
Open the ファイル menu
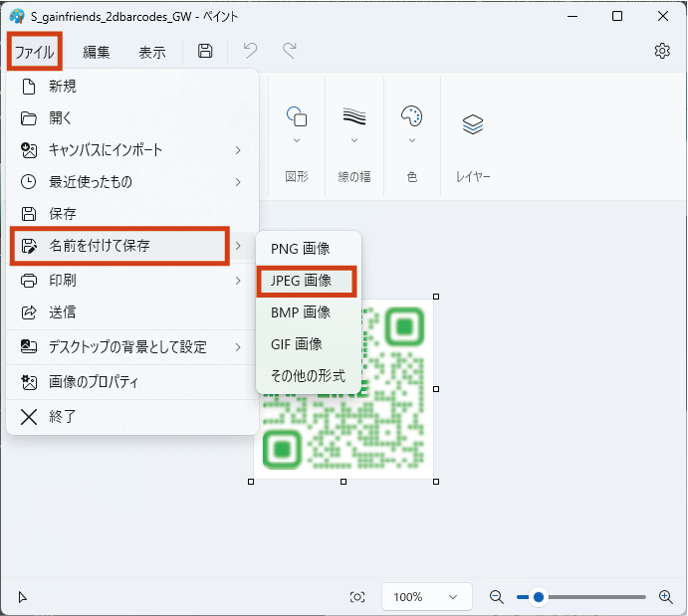pyautogui.click(x=34, y=52)
